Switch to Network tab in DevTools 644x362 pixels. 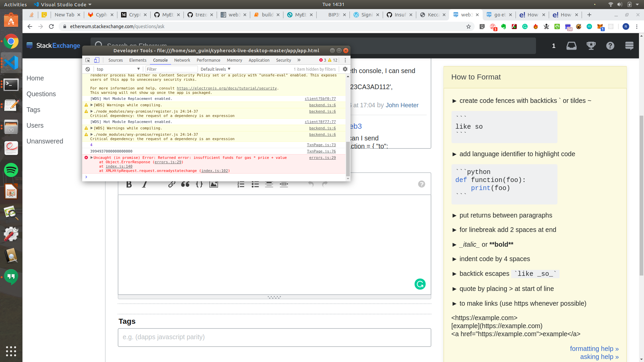tap(182, 60)
